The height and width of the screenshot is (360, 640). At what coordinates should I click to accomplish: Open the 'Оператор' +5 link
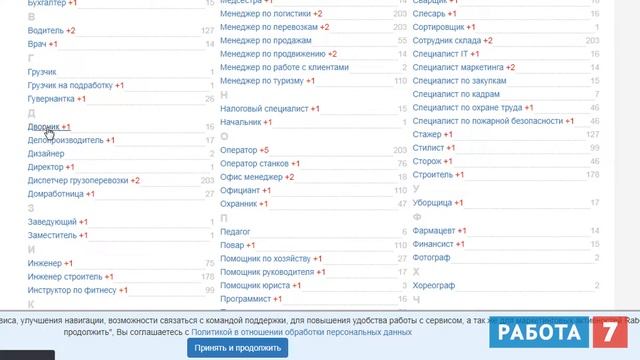(x=238, y=150)
